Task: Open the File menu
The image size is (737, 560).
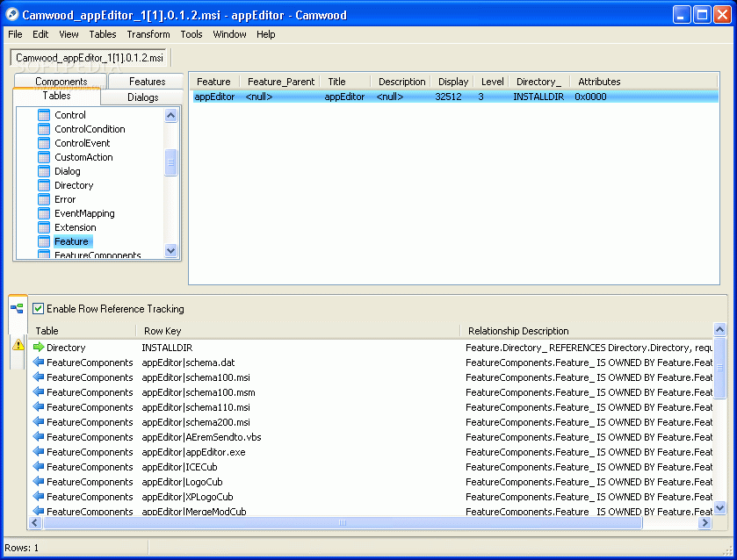Action: (x=15, y=34)
